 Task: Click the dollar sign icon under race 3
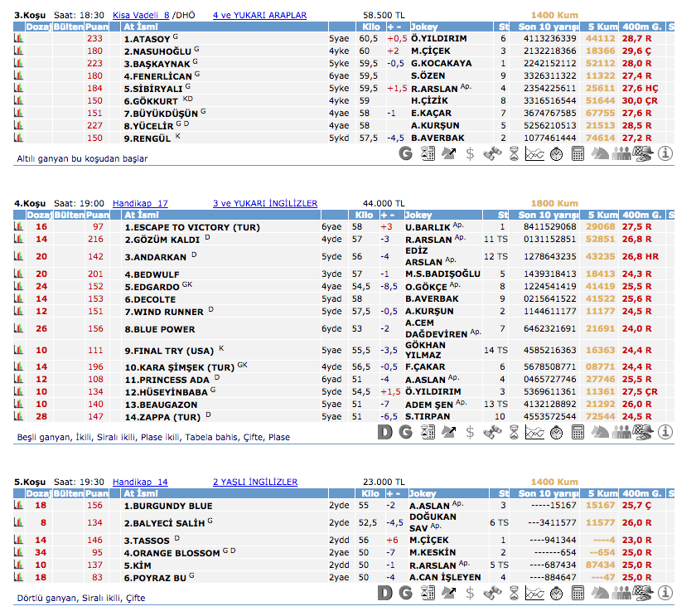pyautogui.click(x=471, y=153)
